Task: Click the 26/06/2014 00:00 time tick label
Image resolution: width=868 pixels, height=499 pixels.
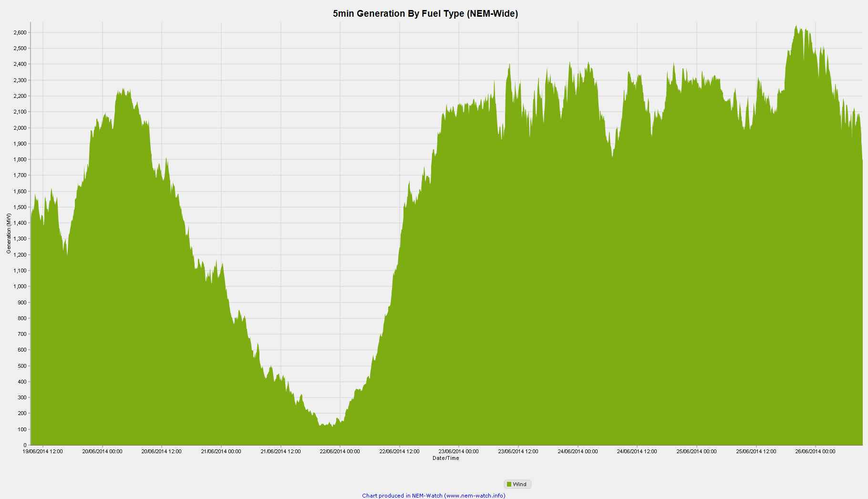Action: [x=815, y=451]
